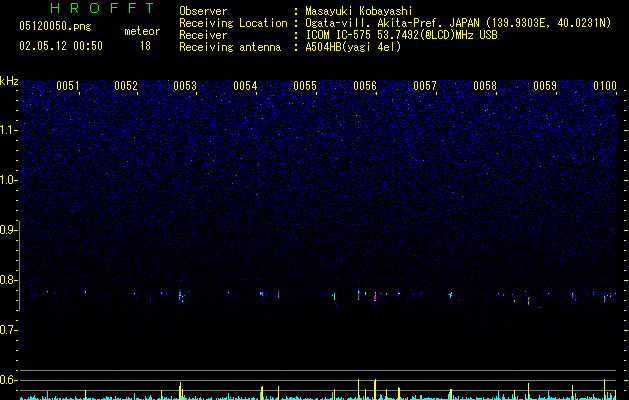Click the meteor count label
629x400 pixels.
tap(142, 31)
